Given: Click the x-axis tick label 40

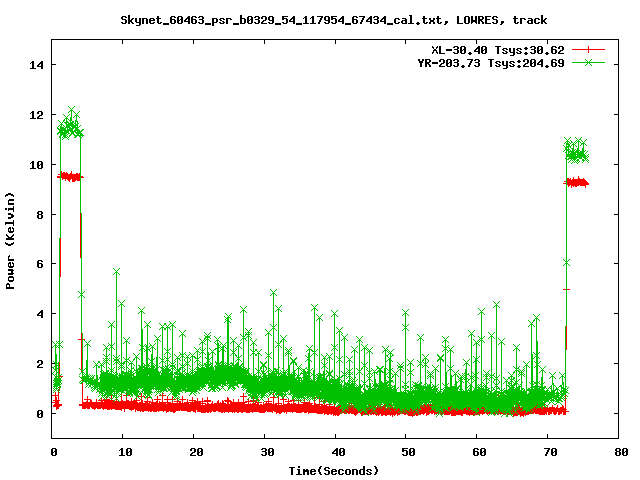Looking at the screenshot, I should click(338, 452).
